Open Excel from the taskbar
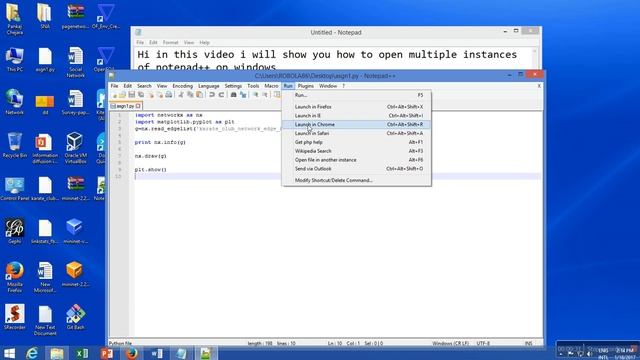 click(x=82, y=353)
